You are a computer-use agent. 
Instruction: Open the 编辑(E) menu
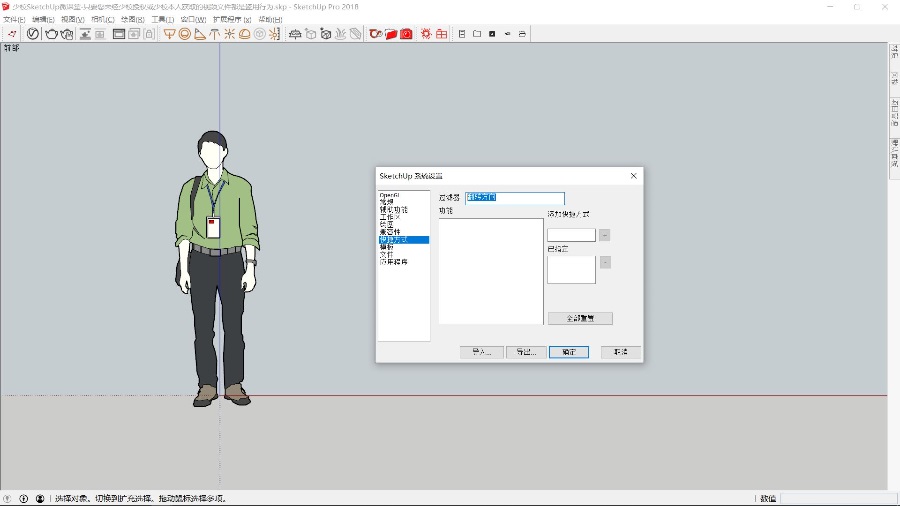click(43, 20)
